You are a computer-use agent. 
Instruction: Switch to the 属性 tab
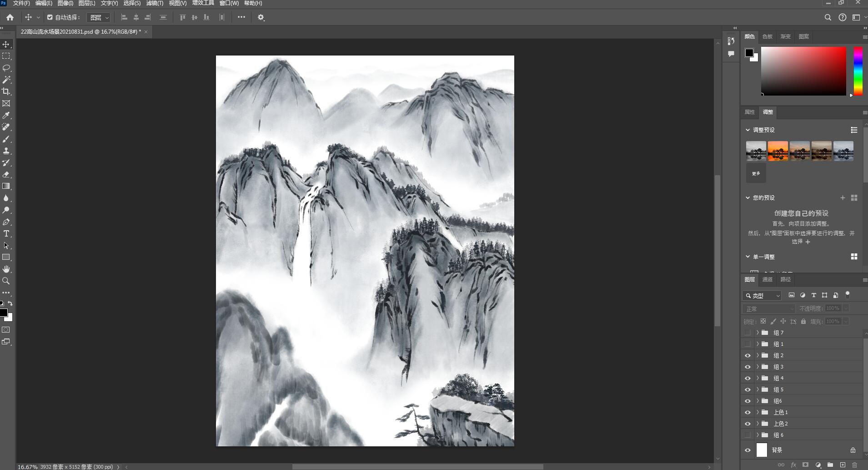(750, 112)
